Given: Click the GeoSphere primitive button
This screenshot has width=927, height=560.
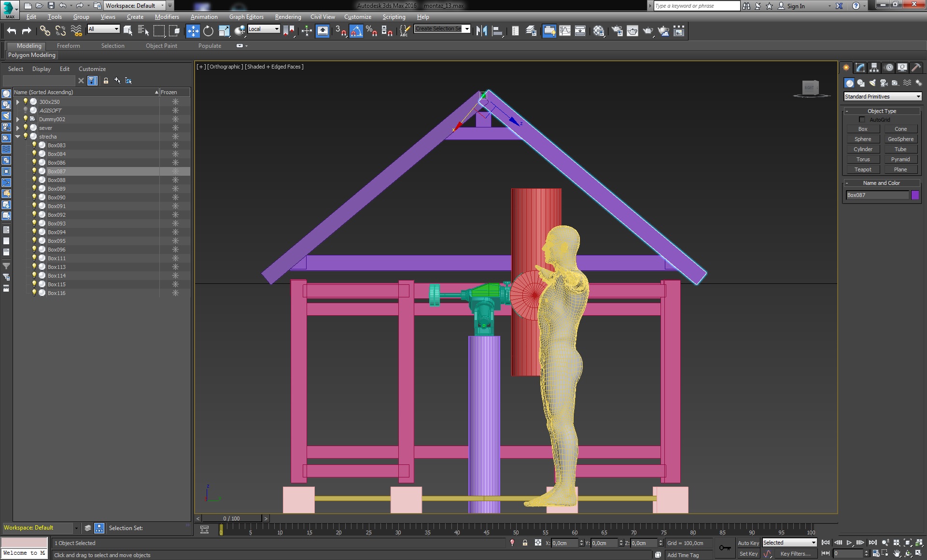Looking at the screenshot, I should coord(900,139).
